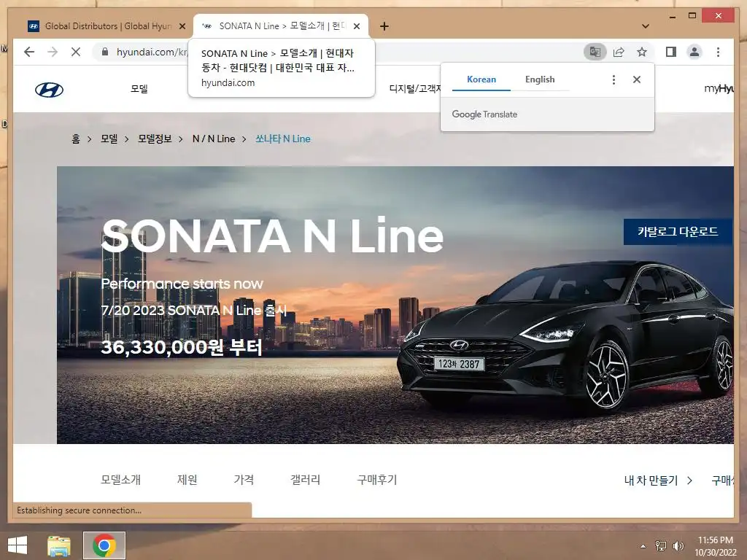Click the browser forward arrow

(x=53, y=52)
